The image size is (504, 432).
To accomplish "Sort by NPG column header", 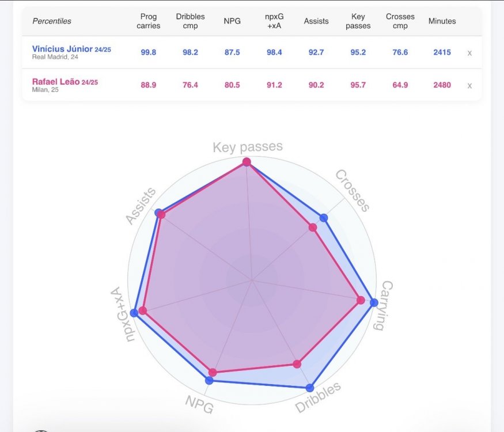I will point(232,21).
